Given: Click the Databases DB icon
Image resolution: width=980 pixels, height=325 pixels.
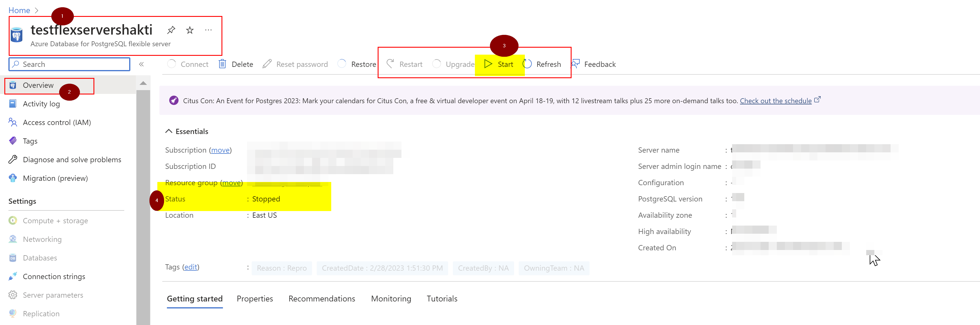Looking at the screenshot, I should tap(12, 258).
